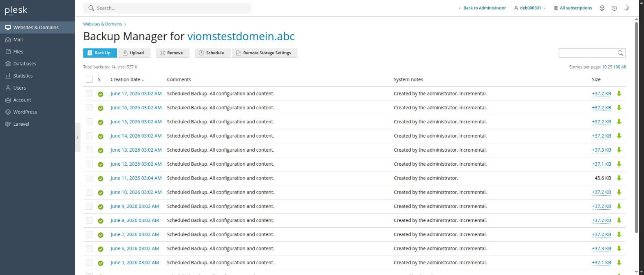Download the June 15, 2026 backup via green arrow
Image resolution: width=644 pixels, height=275 pixels.
[x=619, y=122]
